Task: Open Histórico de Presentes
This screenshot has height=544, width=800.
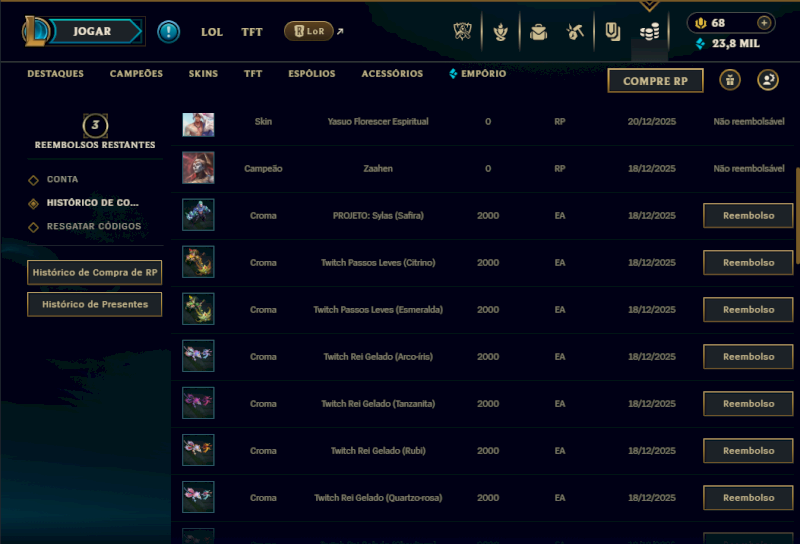Action: tap(95, 304)
